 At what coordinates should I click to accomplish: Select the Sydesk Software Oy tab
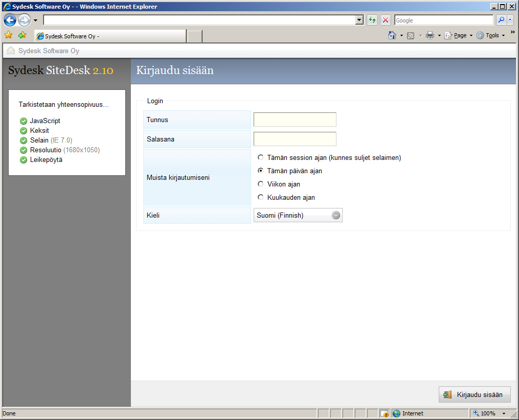point(110,36)
